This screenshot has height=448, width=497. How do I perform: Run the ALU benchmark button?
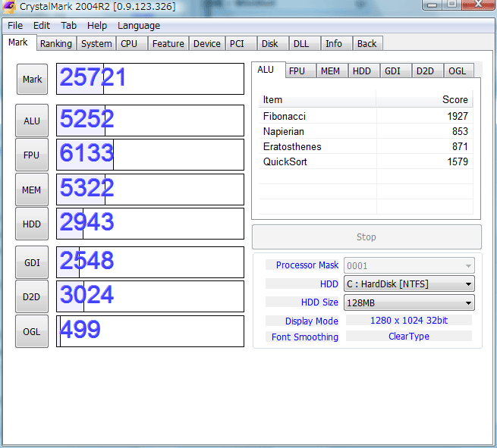pos(32,121)
